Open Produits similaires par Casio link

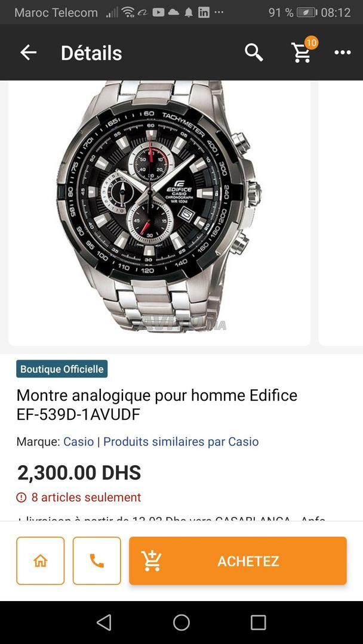coord(181,442)
